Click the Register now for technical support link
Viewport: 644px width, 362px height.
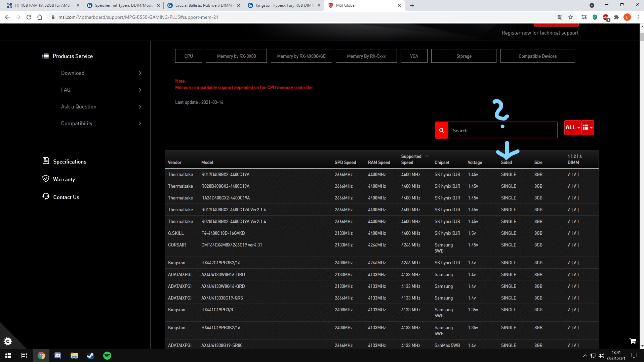(x=540, y=33)
